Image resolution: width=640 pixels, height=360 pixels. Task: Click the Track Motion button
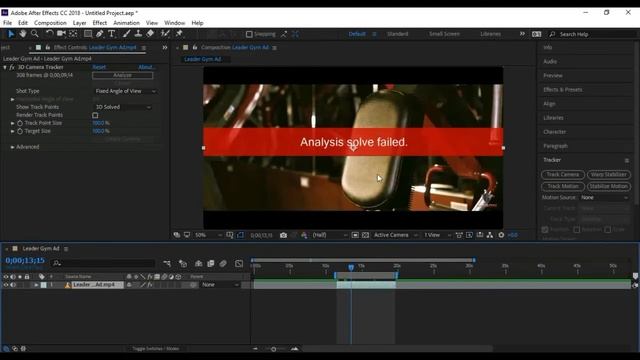[x=563, y=187]
